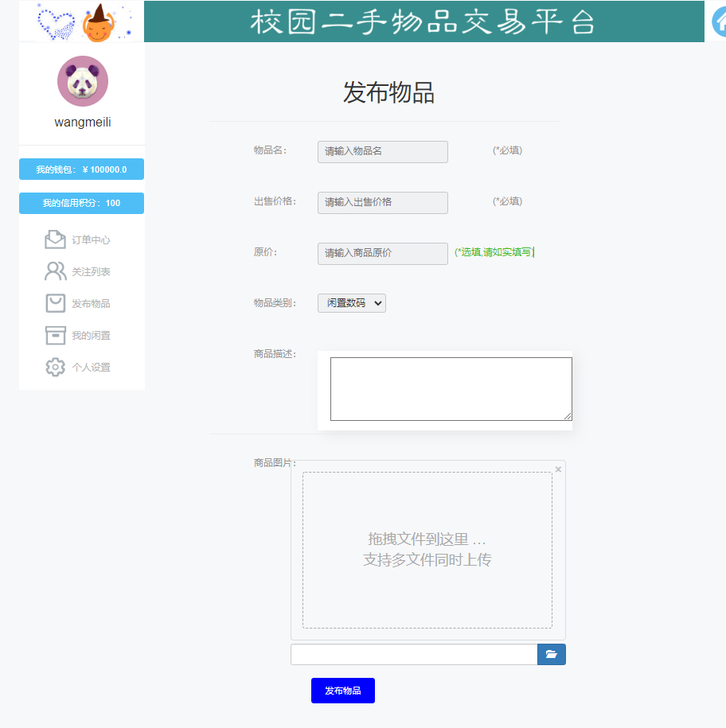
Task: Focus the 请输入出售价格 price field
Action: click(382, 203)
